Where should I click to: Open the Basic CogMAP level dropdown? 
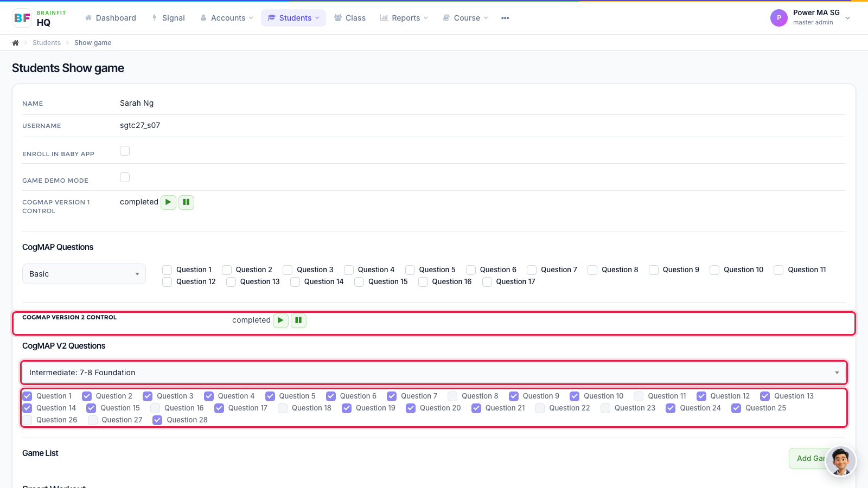84,274
